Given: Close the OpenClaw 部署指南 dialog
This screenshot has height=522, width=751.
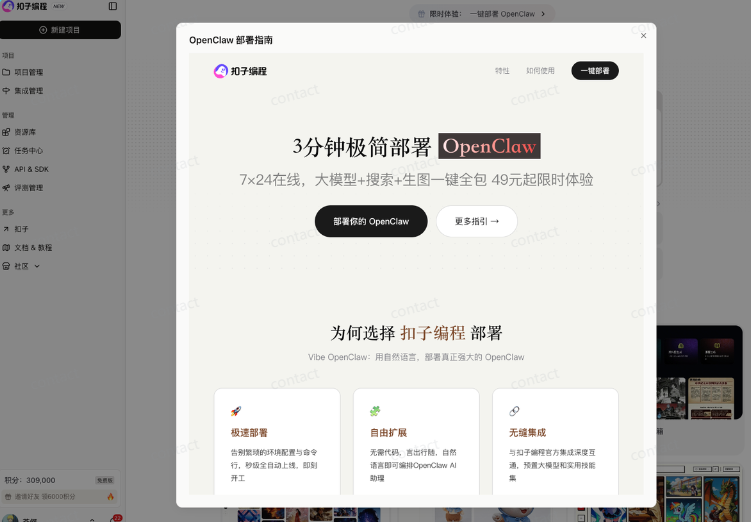Looking at the screenshot, I should [x=643, y=35].
